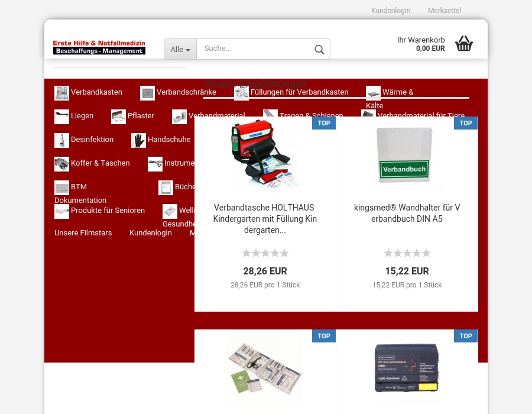This screenshot has height=414, width=532.
Task: Open Unsere Filmstars link
Action: coord(83,233)
